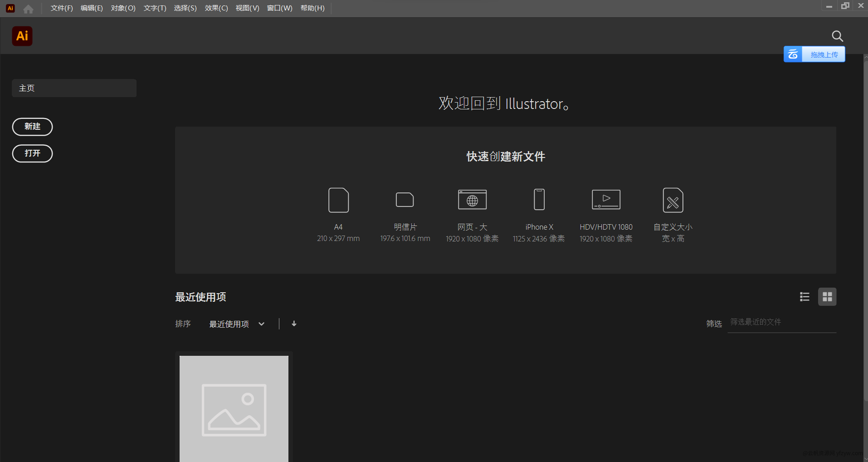Select the 网页 - 大 web preset icon
The height and width of the screenshot is (462, 868).
[x=472, y=200]
